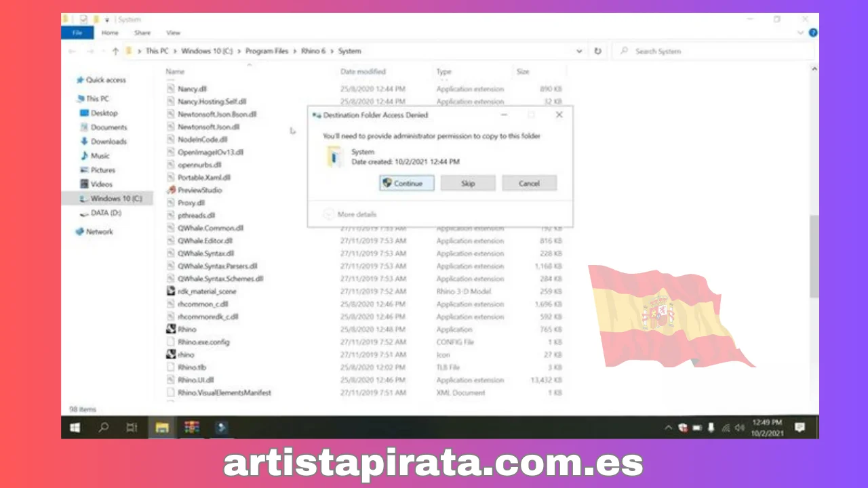This screenshot has width=868, height=488.
Task: Open Action Center notification icon
Action: (x=800, y=428)
